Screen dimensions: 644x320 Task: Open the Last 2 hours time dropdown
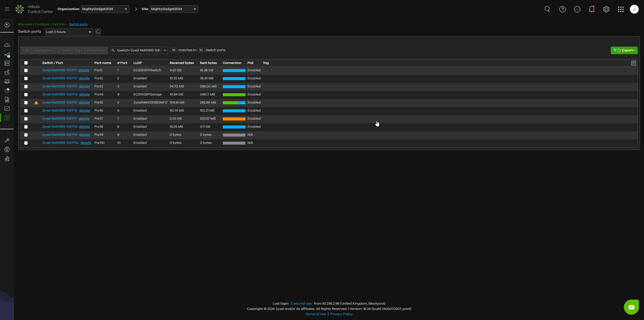(x=69, y=32)
